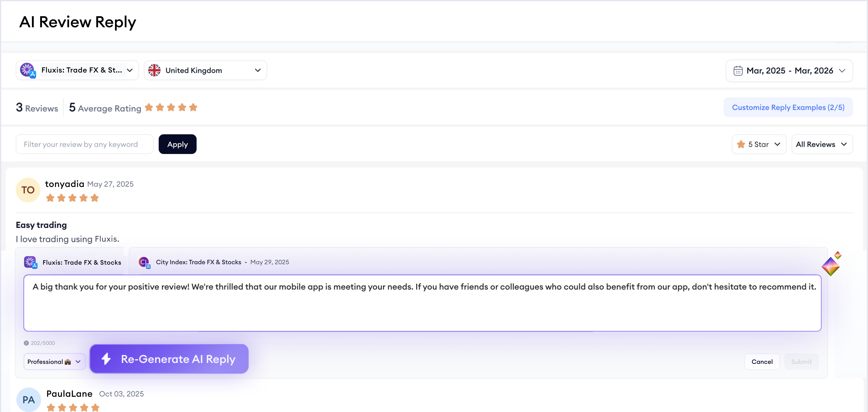Expand the United Kingdom country dropdown

click(x=205, y=70)
